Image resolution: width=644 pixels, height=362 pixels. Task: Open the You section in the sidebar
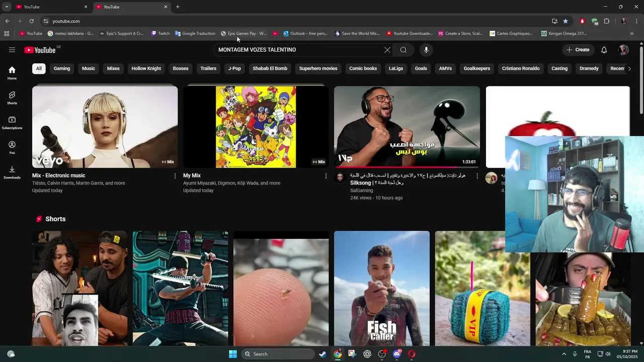[x=12, y=147]
